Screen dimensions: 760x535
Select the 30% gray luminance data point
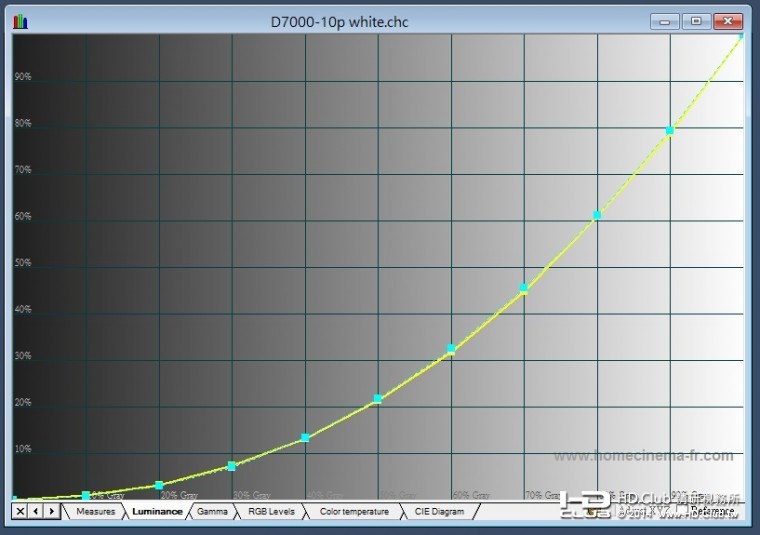click(x=232, y=466)
